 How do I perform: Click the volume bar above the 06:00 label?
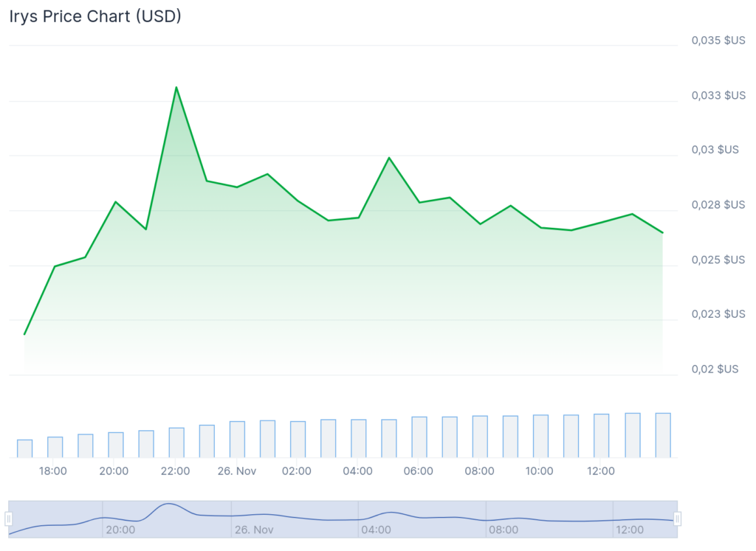(419, 437)
